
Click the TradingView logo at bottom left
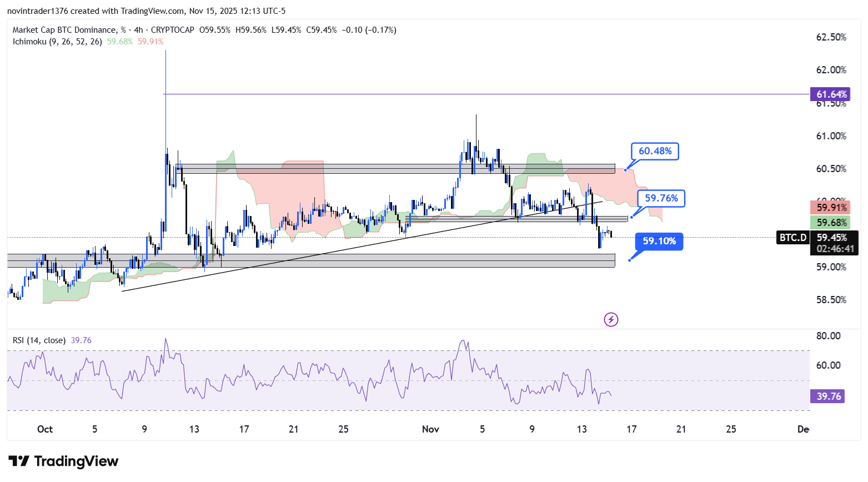pyautogui.click(x=63, y=461)
